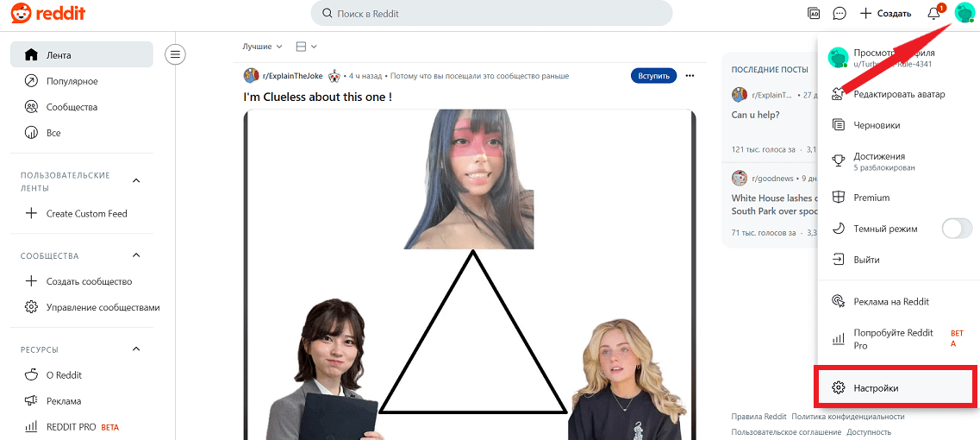
Task: Open post options three-dot menu
Action: tap(690, 76)
